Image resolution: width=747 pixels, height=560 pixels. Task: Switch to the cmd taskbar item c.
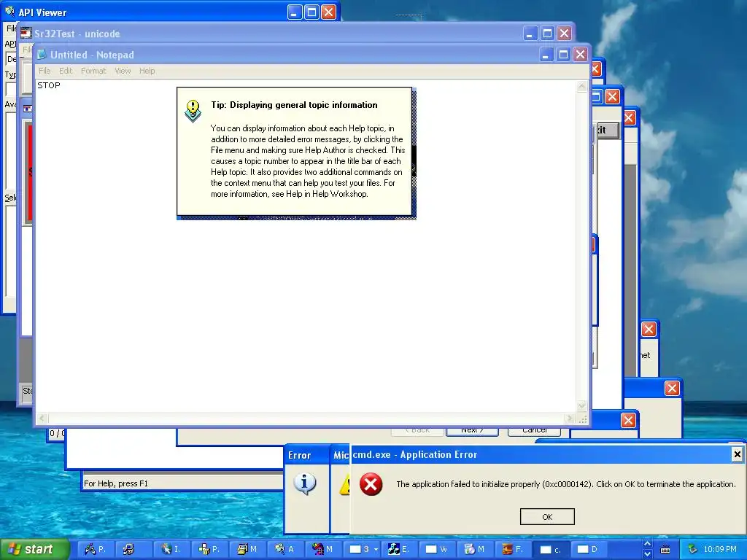(551, 550)
